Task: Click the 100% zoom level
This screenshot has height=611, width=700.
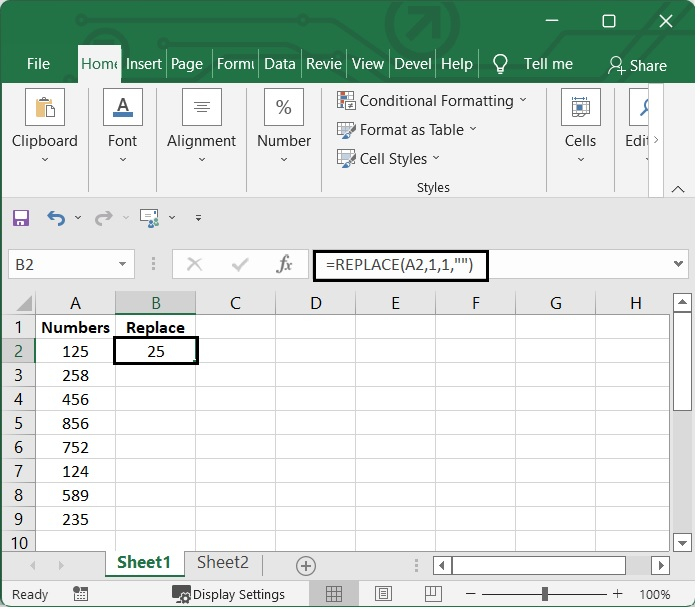Action: click(x=654, y=594)
